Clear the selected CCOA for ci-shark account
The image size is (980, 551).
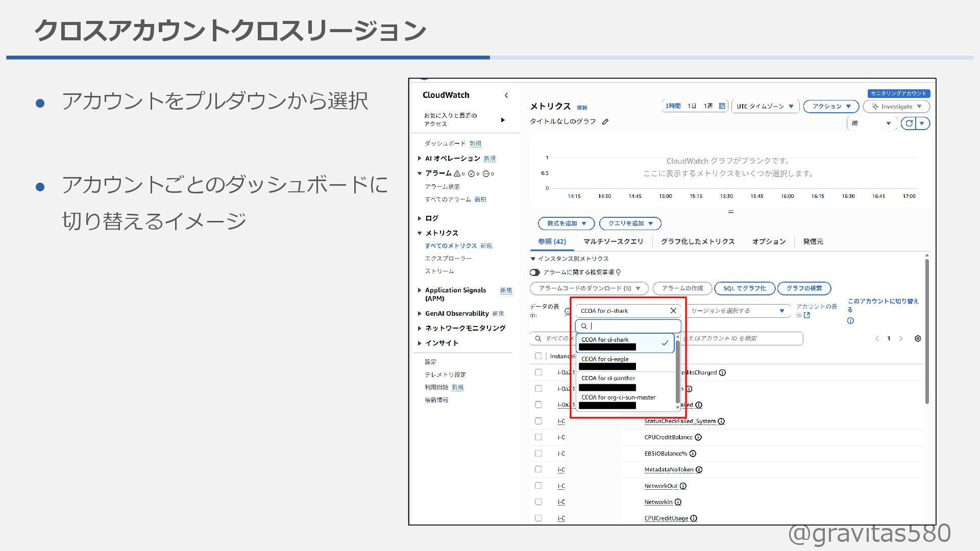click(x=673, y=311)
